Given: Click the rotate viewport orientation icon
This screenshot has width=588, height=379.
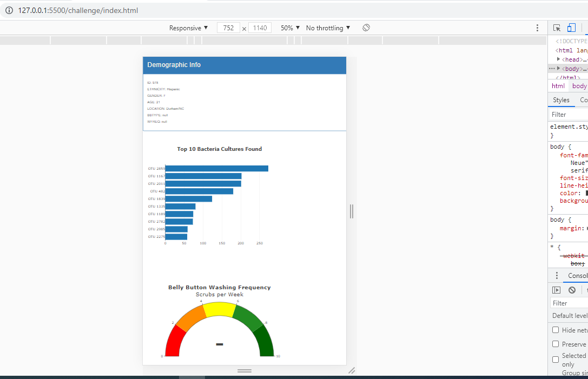Looking at the screenshot, I should tap(366, 27).
